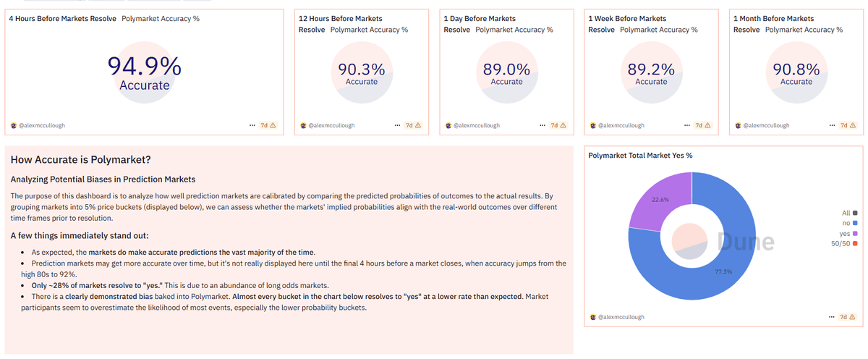Viewport: 868px width, 359px height.
Task: Open the "Polymarket Total Market Yes %" chart title
Action: [640, 156]
